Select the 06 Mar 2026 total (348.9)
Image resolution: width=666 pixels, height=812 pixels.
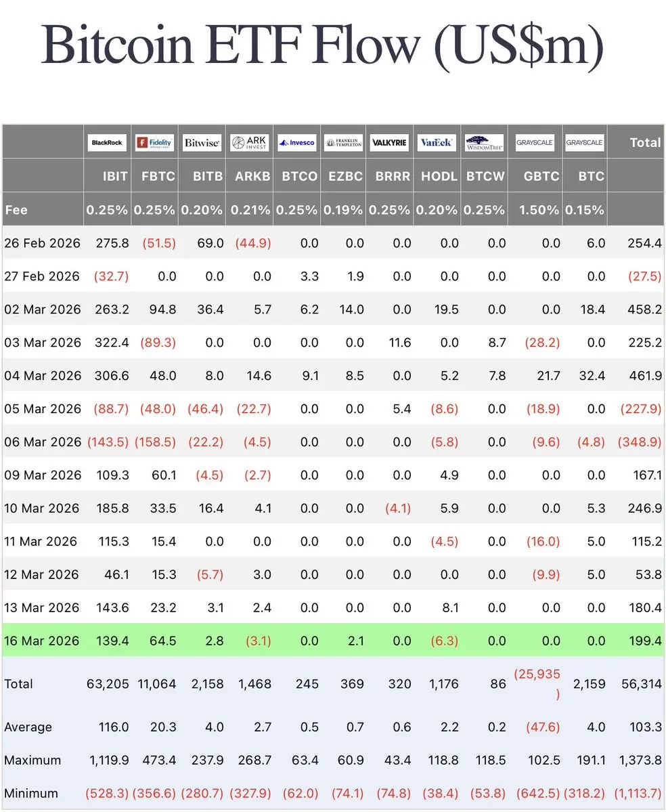640,442
